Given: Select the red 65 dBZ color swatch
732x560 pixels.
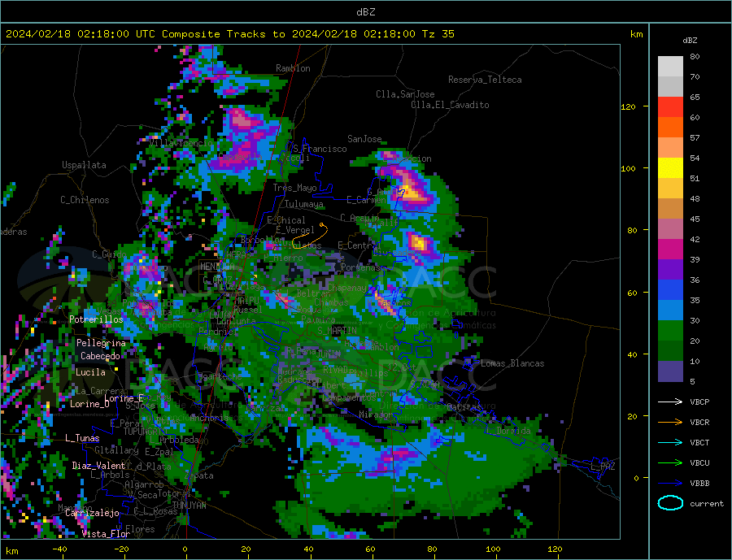Looking at the screenshot, I should coord(670,106).
